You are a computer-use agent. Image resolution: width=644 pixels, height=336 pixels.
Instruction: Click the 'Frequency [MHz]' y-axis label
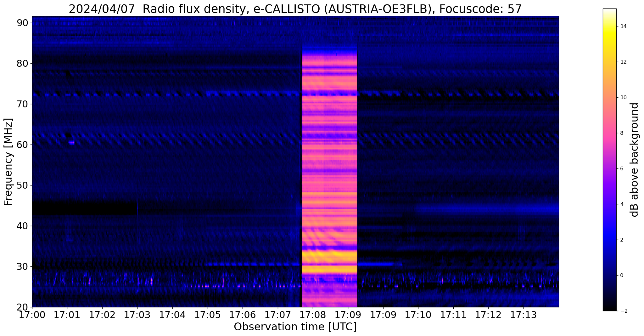click(8, 162)
